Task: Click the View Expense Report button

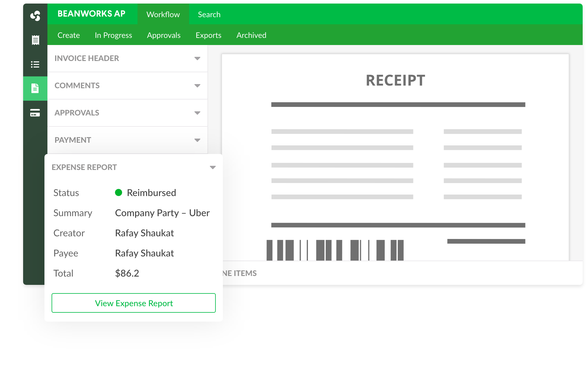Action: (133, 303)
